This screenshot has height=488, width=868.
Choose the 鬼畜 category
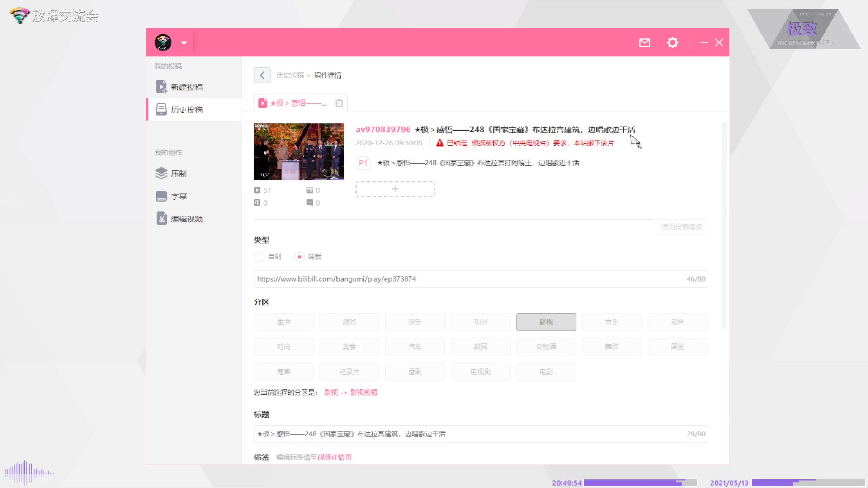(x=283, y=371)
